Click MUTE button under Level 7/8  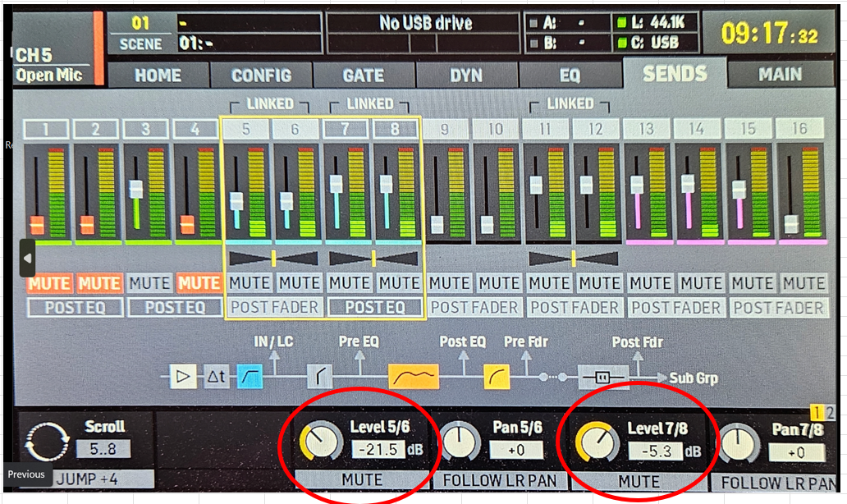(x=639, y=481)
